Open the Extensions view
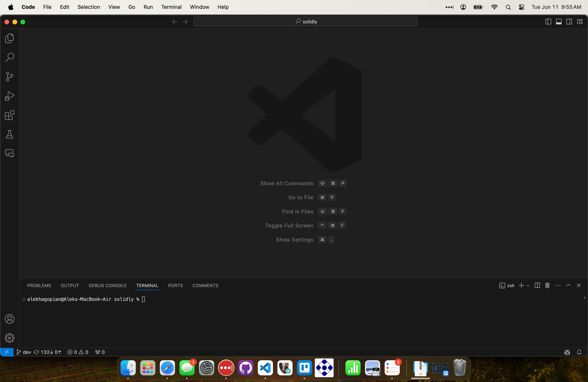The image size is (588, 382). 9,115
